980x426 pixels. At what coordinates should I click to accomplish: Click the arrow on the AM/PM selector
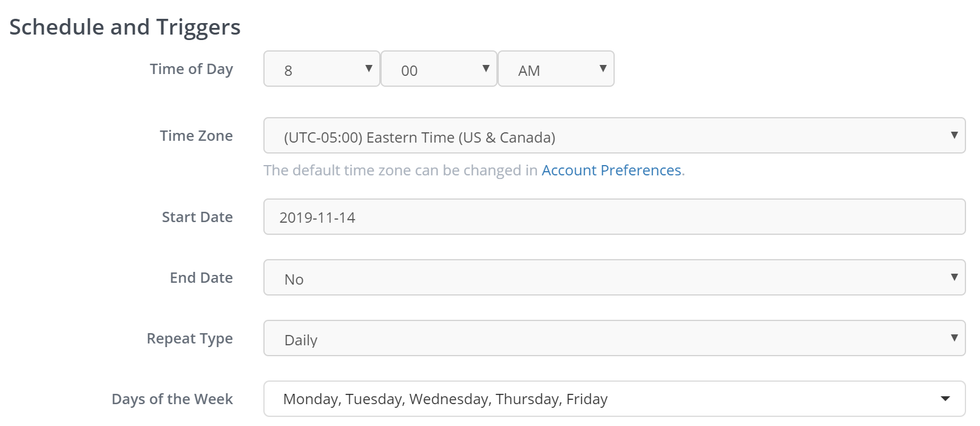click(x=603, y=69)
